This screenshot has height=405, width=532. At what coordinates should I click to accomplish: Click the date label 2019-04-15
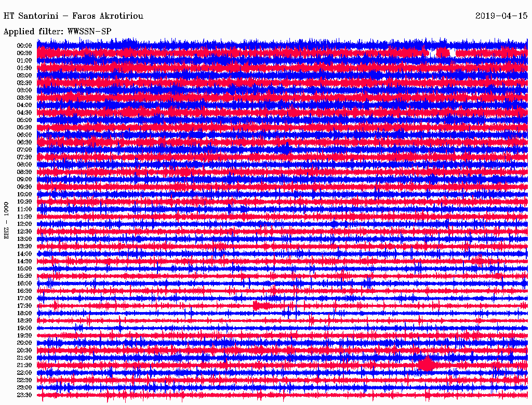click(501, 16)
